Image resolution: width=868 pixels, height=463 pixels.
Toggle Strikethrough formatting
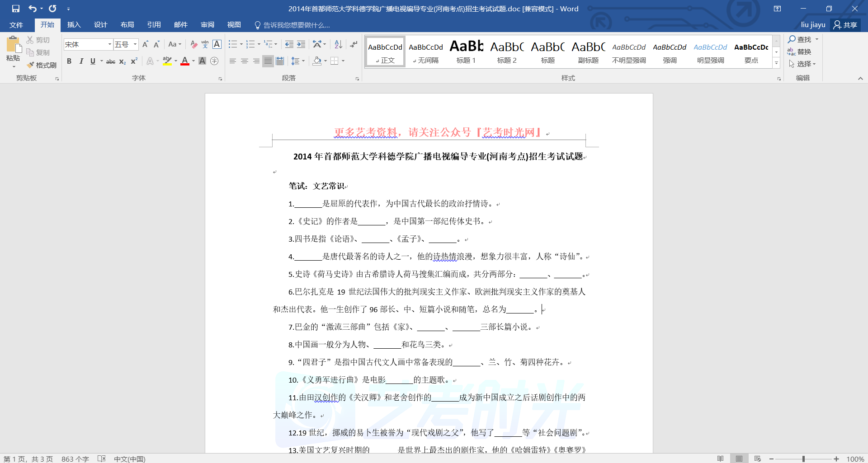point(110,61)
